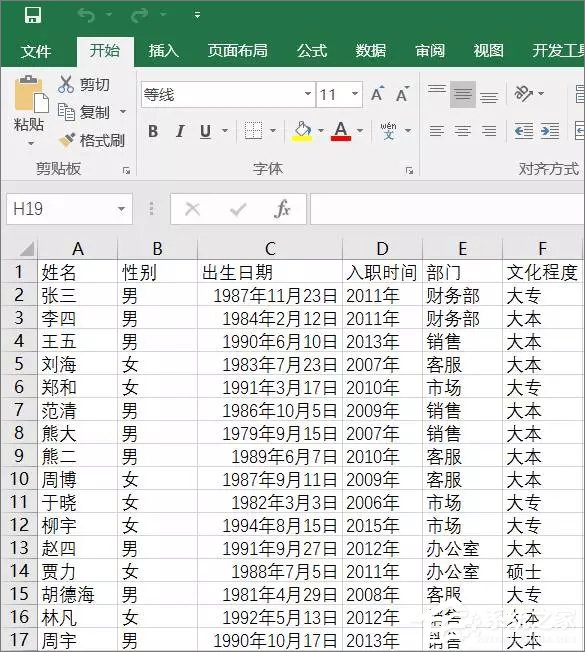The width and height of the screenshot is (585, 652).
Task: Click the select all corner triangle
Action: tap(26, 249)
